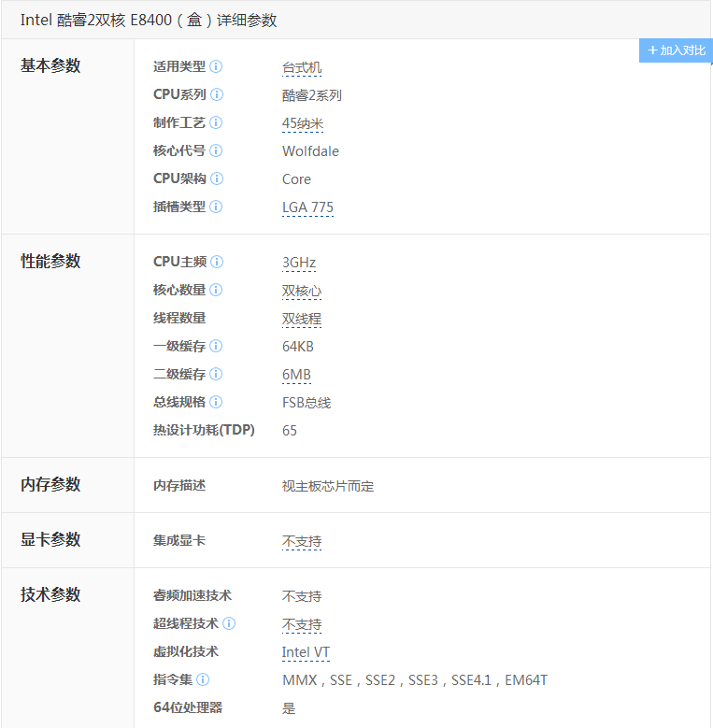Click info icon beside CPU系列

tap(217, 94)
